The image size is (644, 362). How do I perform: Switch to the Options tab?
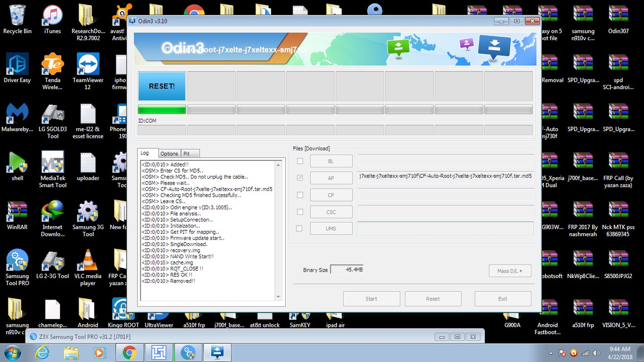coord(170,153)
